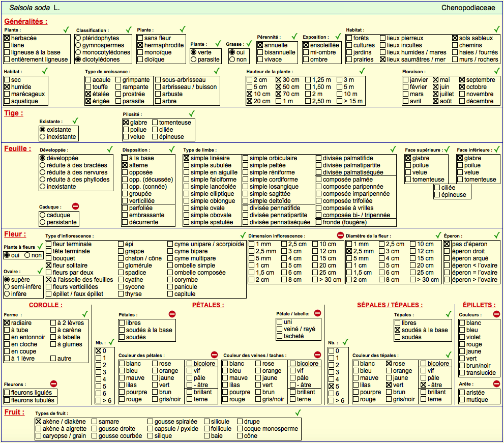Screen dimensions: 504x443
Task: Choose the supère ovary option
Action: [7, 280]
